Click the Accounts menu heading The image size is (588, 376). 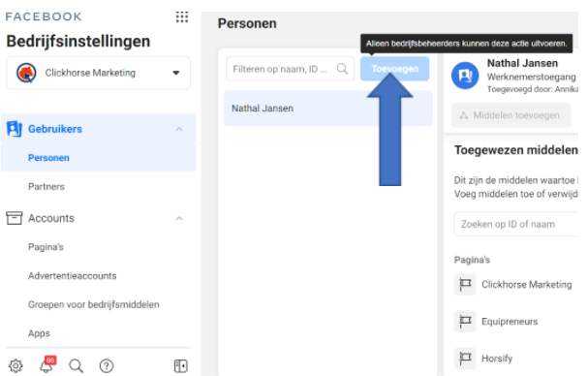click(51, 218)
